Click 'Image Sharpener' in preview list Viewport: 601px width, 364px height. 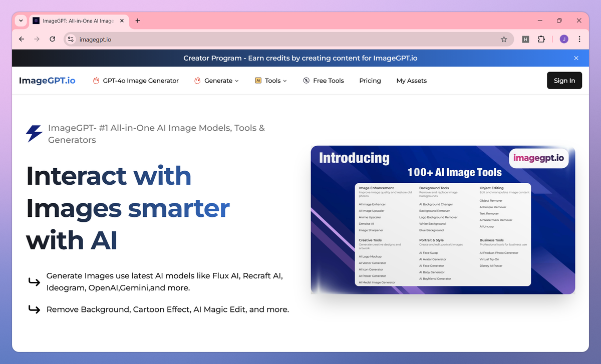tap(371, 230)
